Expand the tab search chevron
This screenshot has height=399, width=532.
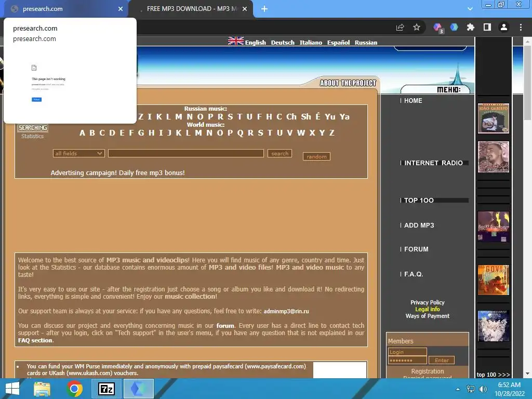pyautogui.click(x=470, y=9)
